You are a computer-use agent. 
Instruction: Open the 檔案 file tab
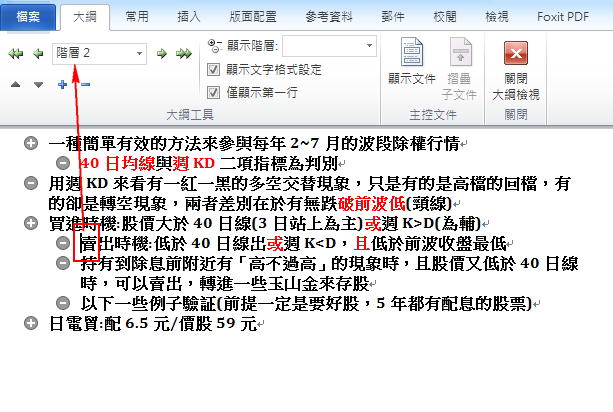(x=28, y=17)
